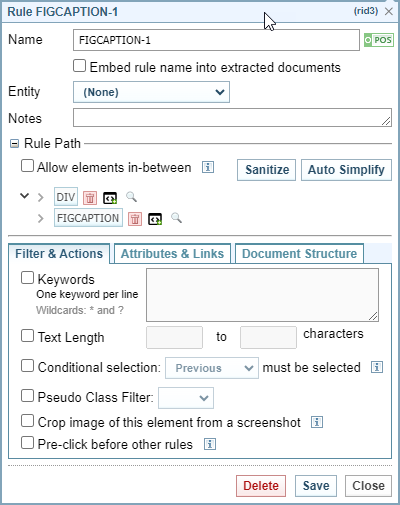Click the code insert icon beside DIV
The height and width of the screenshot is (505, 400).
(x=110, y=198)
